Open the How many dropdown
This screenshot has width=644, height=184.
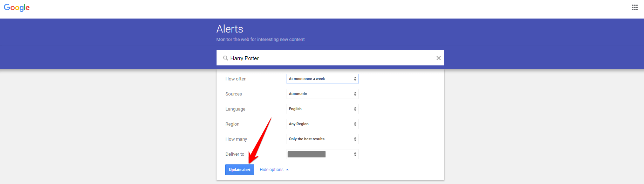[x=322, y=139]
